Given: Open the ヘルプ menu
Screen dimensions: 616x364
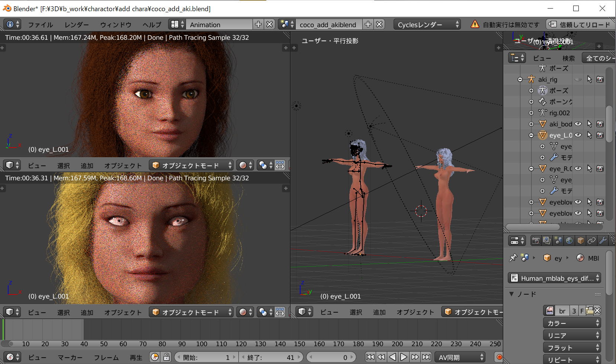Looking at the screenshot, I should tap(152, 25).
